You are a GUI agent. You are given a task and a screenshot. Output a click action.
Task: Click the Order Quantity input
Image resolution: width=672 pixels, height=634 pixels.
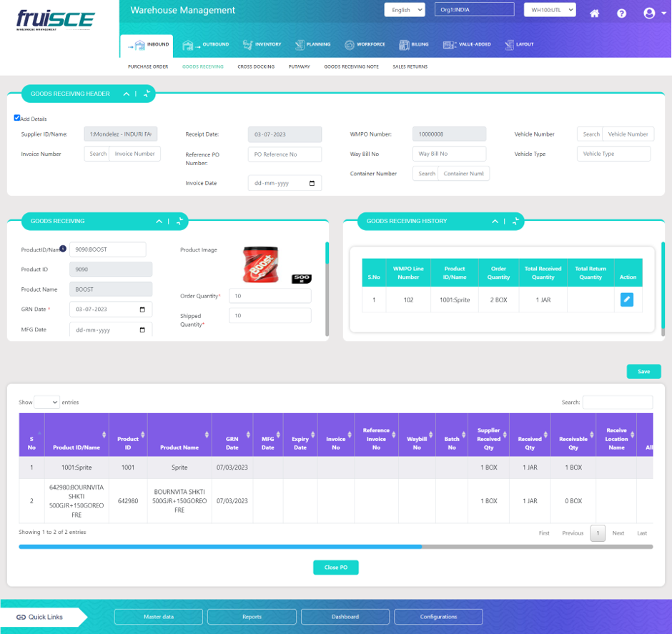pyautogui.click(x=270, y=296)
